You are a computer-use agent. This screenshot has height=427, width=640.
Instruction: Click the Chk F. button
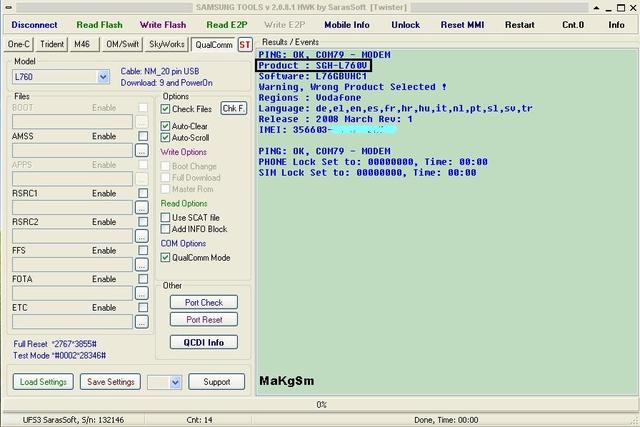(x=234, y=109)
